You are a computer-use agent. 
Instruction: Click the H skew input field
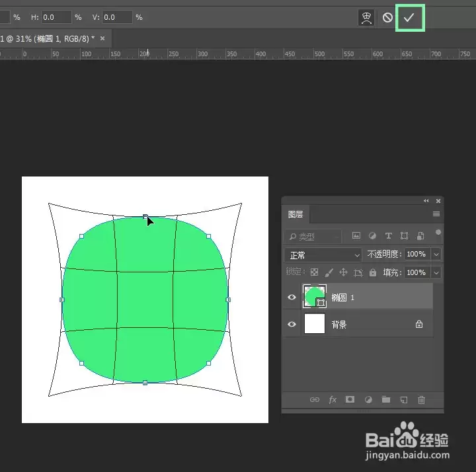coord(56,17)
